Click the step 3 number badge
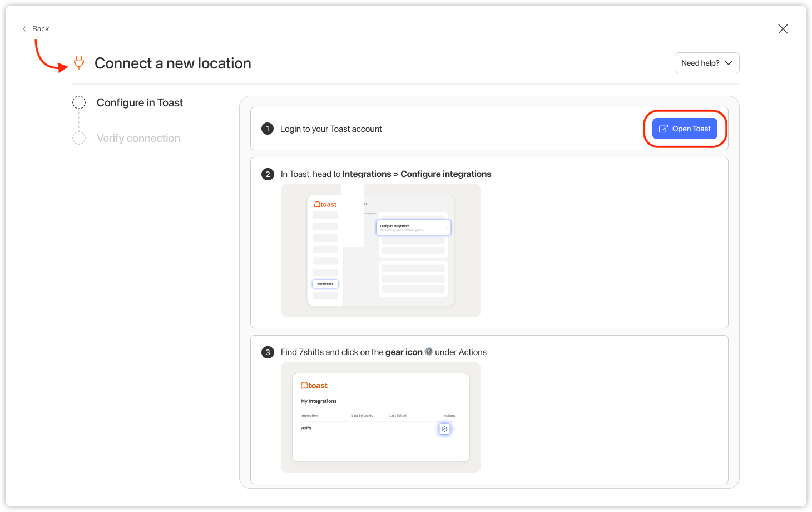Viewport: 812px width, 512px height. point(268,352)
